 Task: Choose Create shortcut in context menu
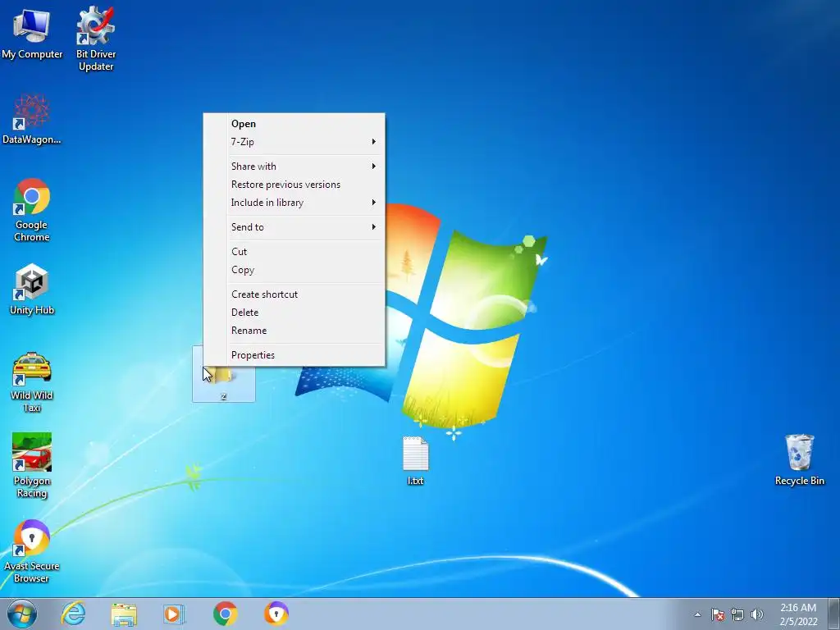click(294, 294)
